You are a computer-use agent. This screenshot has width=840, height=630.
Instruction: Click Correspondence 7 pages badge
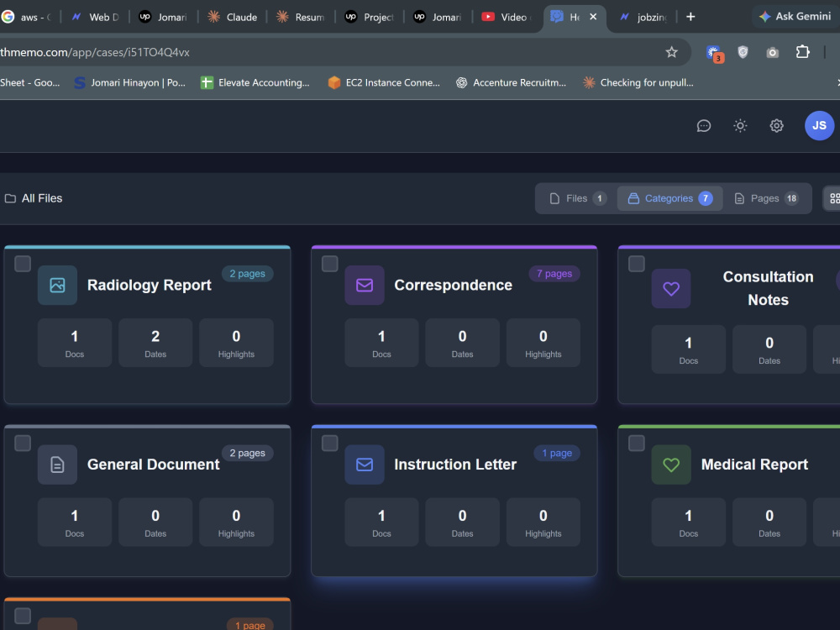click(x=554, y=274)
